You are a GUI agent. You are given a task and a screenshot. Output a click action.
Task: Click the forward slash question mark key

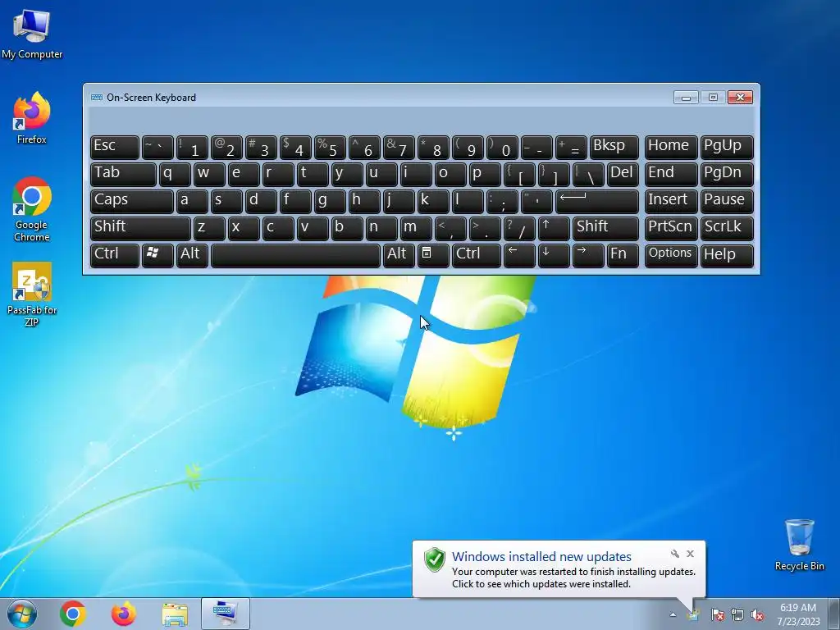coord(519,228)
